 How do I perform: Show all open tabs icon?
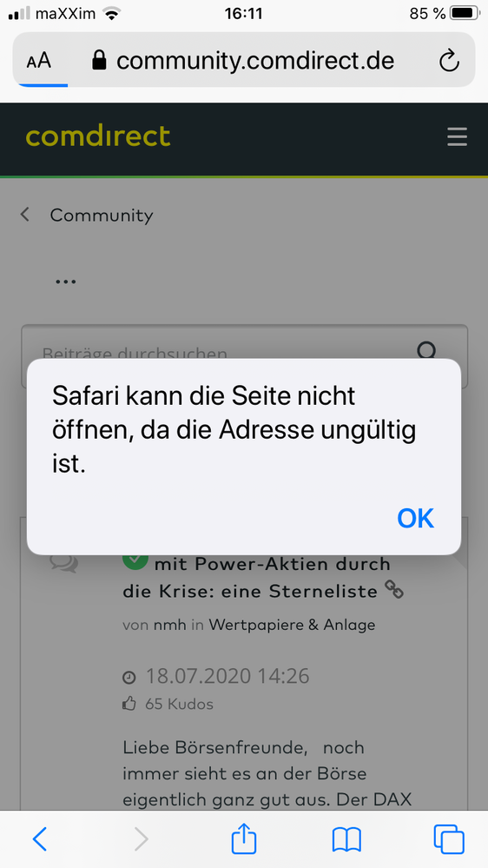coord(449,839)
